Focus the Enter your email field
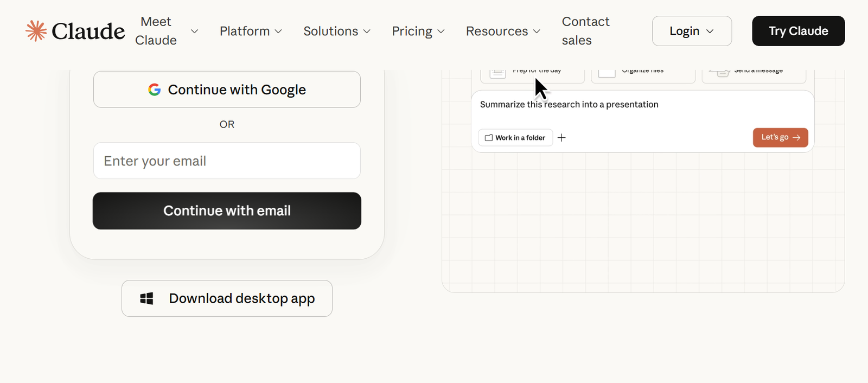Image resolution: width=868 pixels, height=383 pixels. click(227, 161)
